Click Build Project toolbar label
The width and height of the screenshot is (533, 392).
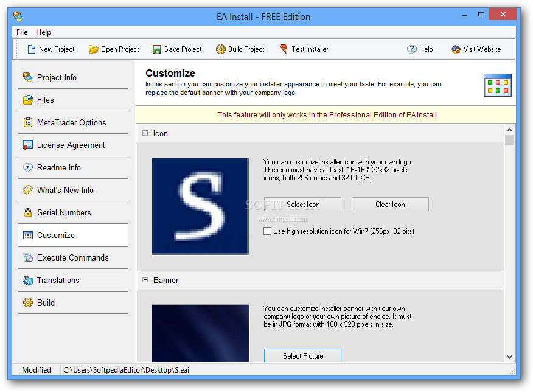click(246, 49)
